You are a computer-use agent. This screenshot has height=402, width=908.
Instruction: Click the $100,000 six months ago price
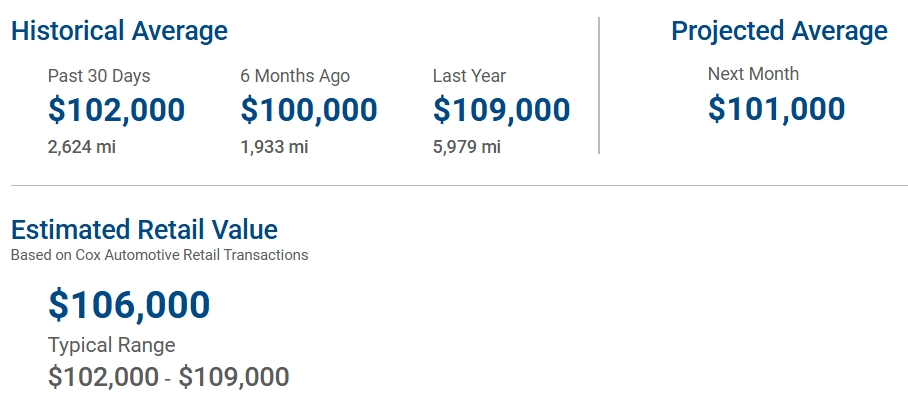(309, 109)
